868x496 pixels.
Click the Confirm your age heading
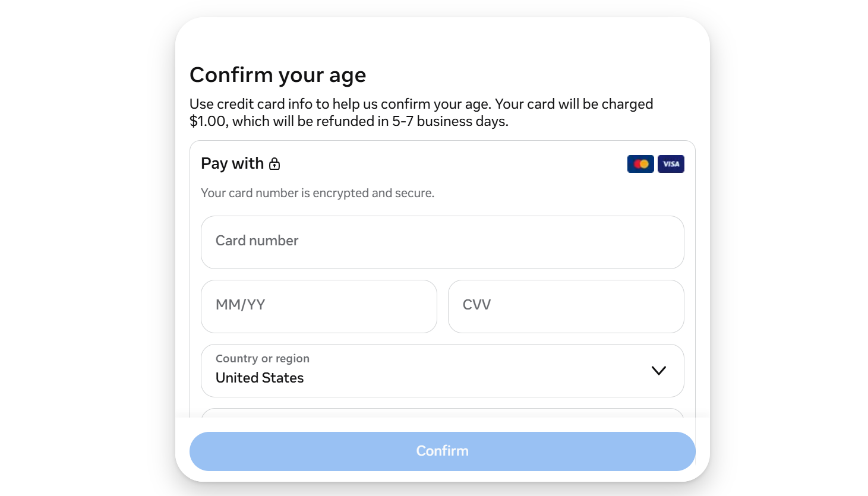coord(277,75)
